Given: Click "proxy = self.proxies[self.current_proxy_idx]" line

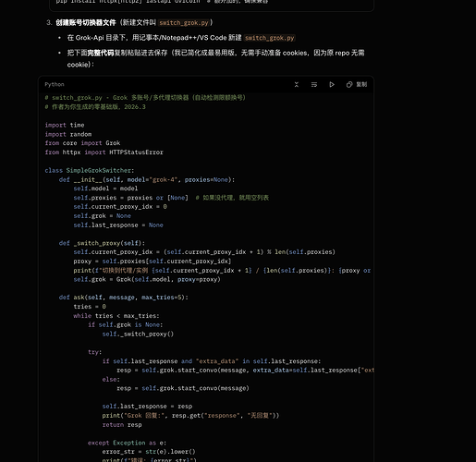Looking at the screenshot, I should 153,261.
